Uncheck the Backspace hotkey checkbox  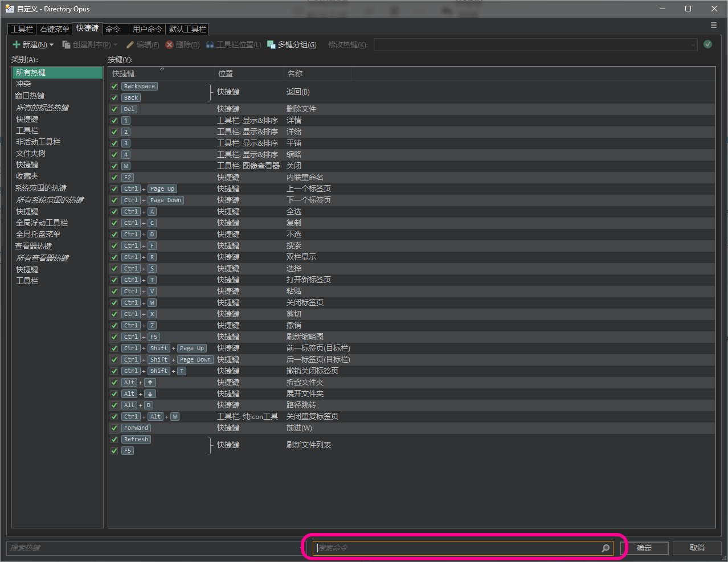tap(114, 87)
